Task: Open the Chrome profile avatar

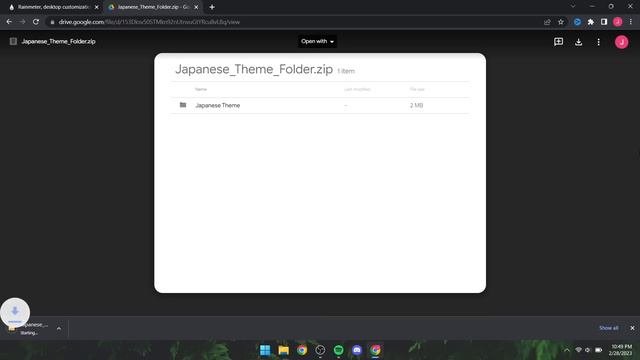Action: 618,22
